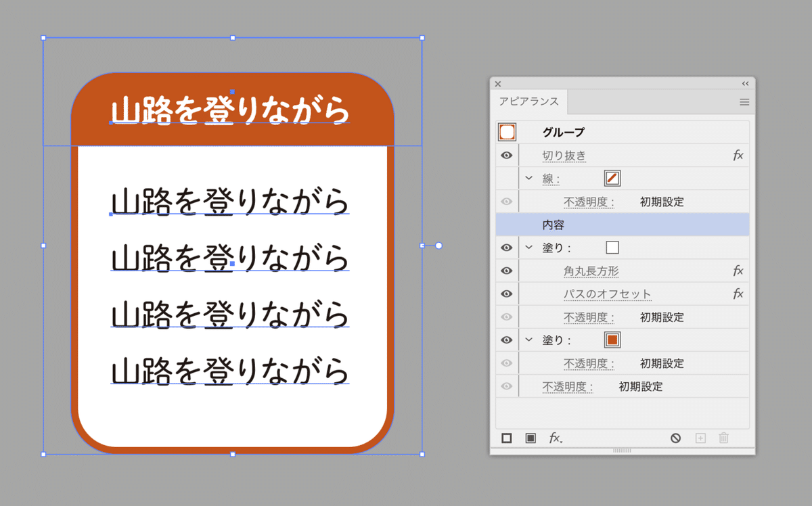Collapse the white 塗り fill chevron

[529, 248]
